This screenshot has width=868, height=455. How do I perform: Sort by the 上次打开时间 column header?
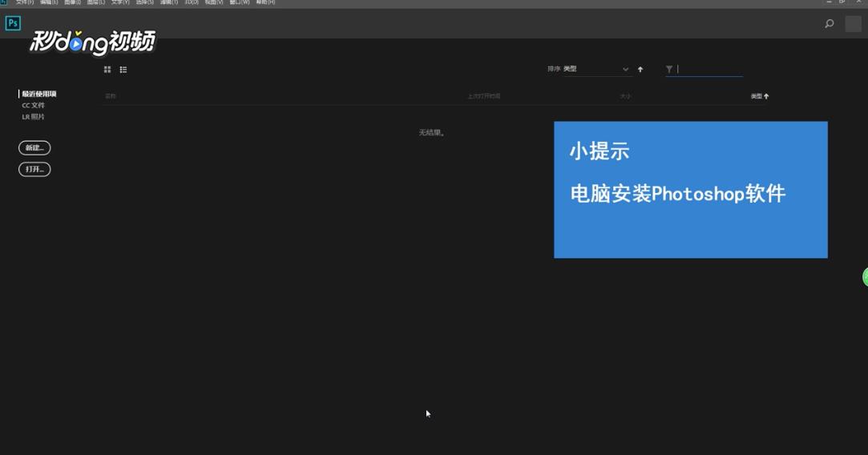point(484,96)
